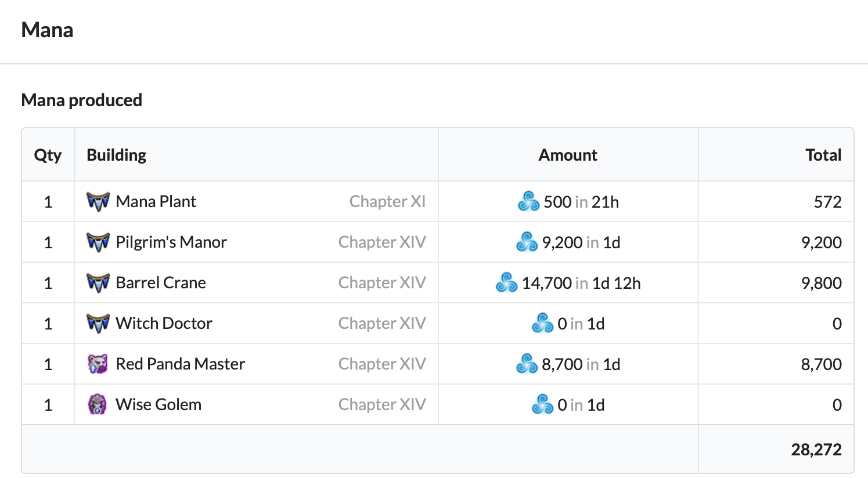Sort by the Total column header
868x478 pixels.
[x=823, y=154]
